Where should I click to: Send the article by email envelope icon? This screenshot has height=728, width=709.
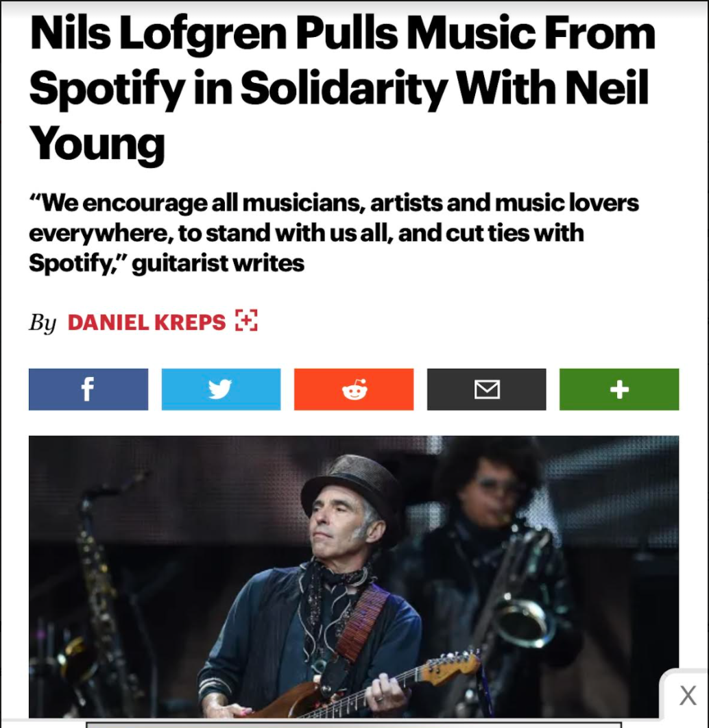click(487, 389)
